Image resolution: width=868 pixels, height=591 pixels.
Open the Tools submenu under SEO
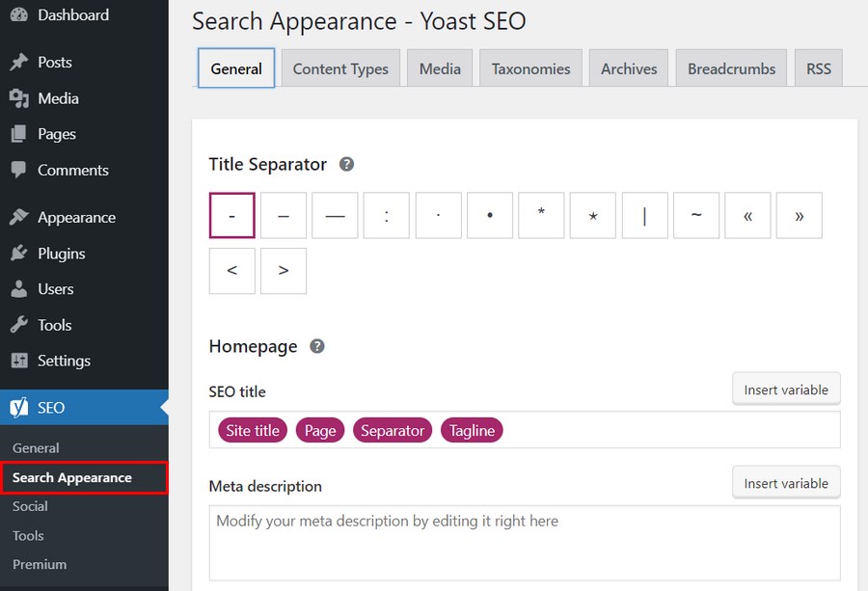coord(28,536)
